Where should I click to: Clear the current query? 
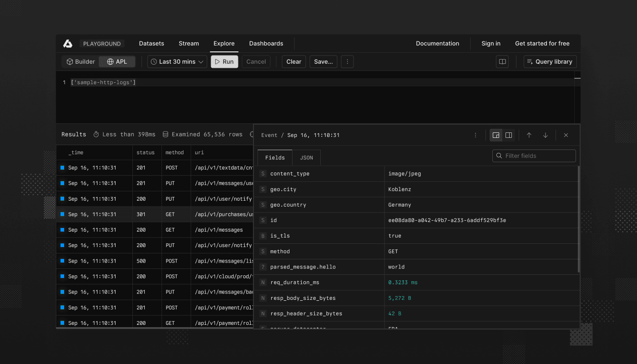point(293,61)
